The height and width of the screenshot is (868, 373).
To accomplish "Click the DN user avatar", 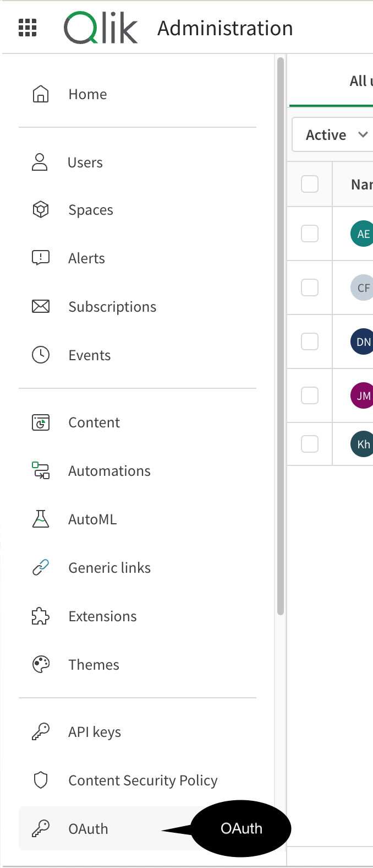I will pyautogui.click(x=362, y=341).
